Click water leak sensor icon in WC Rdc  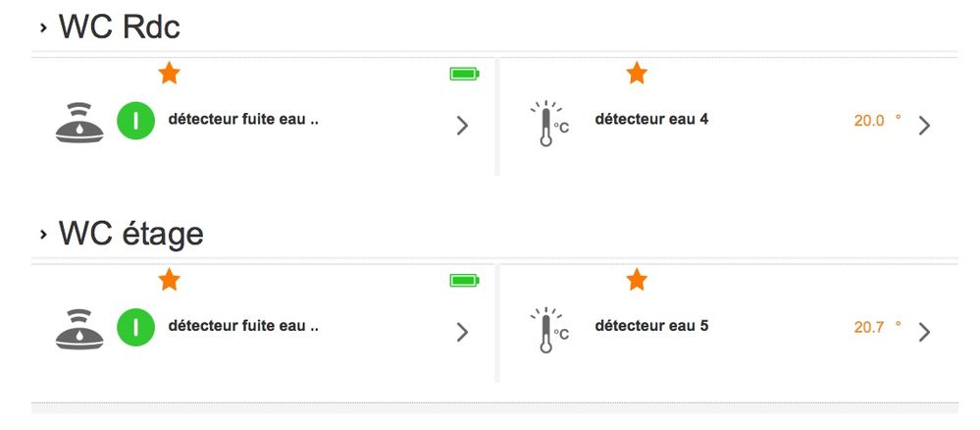pos(78,123)
